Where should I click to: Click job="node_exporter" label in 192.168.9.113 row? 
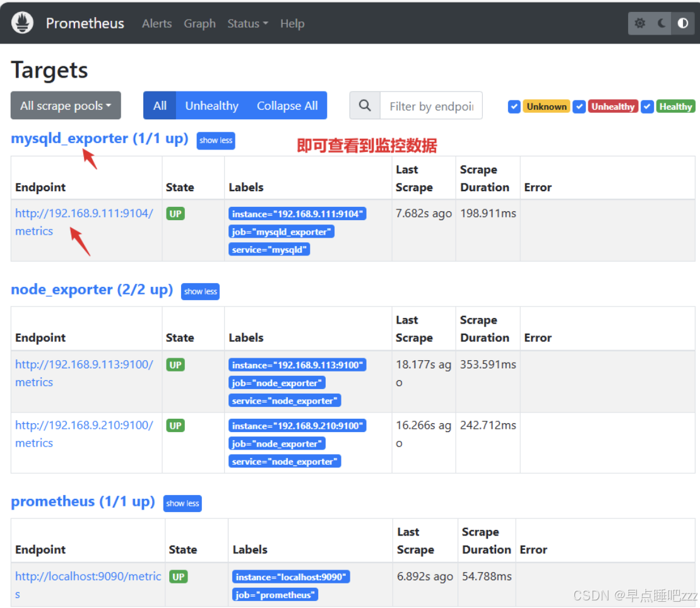click(x=277, y=383)
